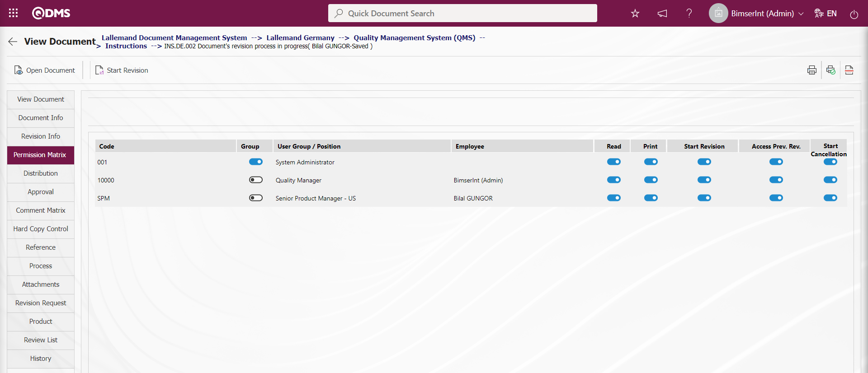Disable Read for System Administrator
The width and height of the screenshot is (868, 373).
coord(614,162)
